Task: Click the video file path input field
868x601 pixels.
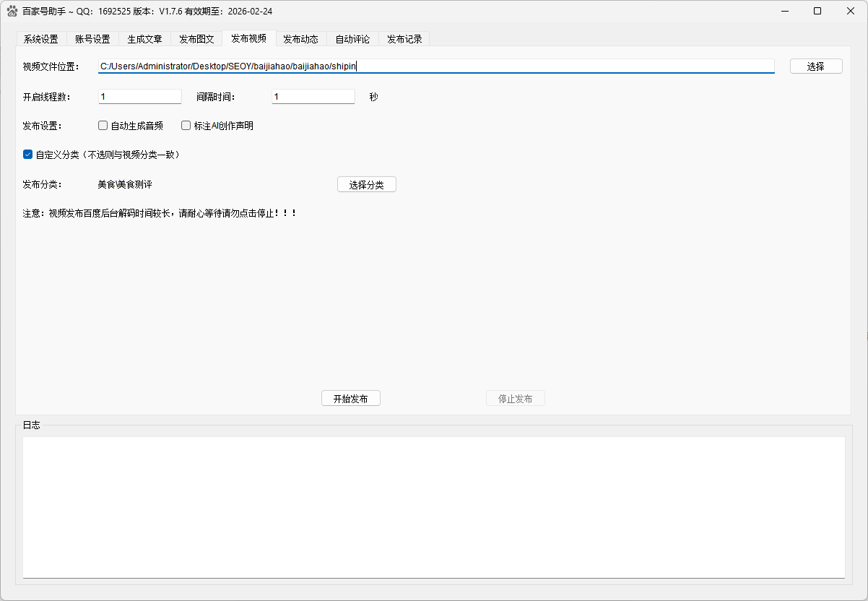Action: [433, 66]
